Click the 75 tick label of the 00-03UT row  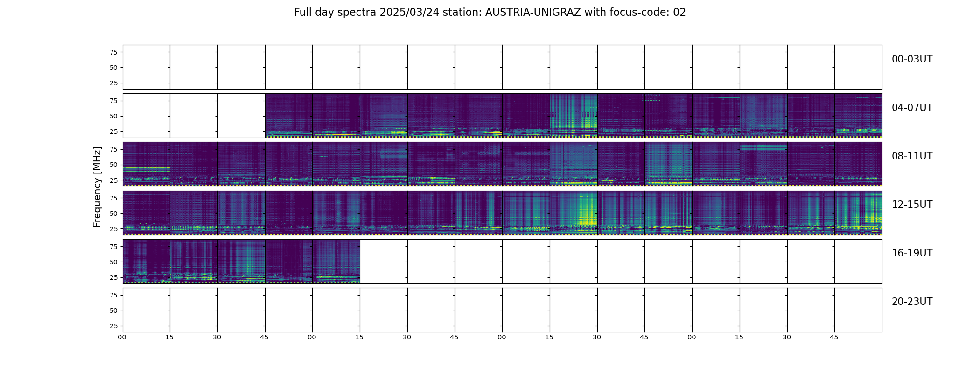(x=113, y=52)
